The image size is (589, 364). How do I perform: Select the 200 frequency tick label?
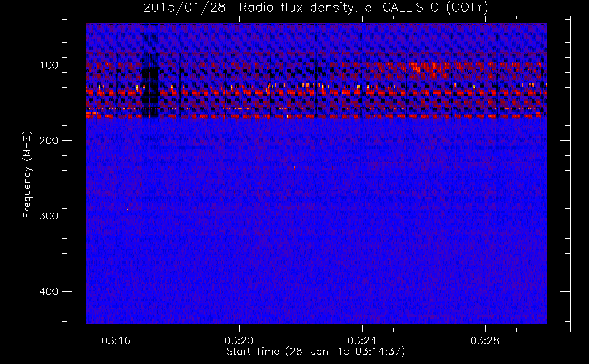[x=49, y=141]
